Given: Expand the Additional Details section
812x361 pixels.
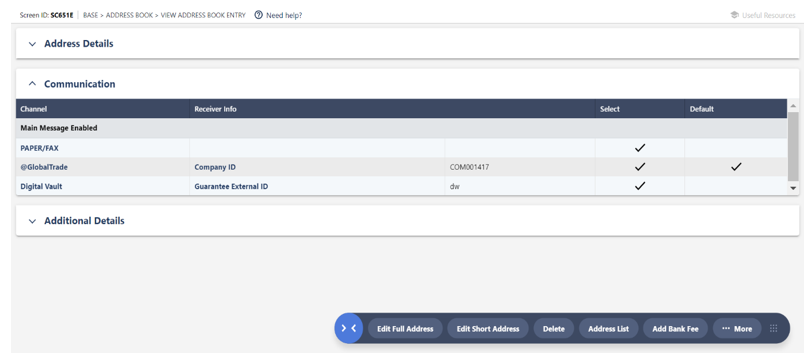Looking at the screenshot, I should pyautogui.click(x=33, y=221).
